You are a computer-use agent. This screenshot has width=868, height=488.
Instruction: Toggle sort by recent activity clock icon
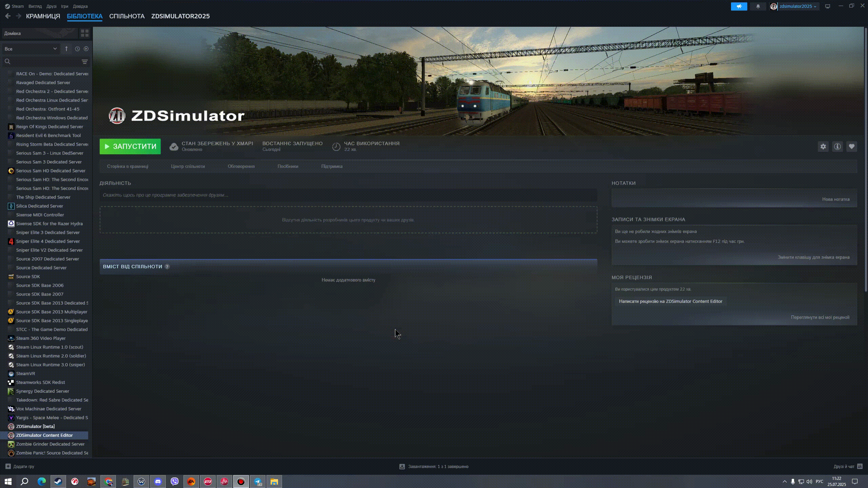point(77,49)
